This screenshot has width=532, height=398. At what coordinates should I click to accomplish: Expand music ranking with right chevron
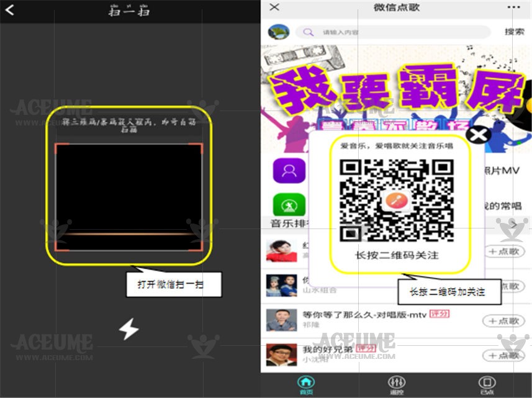pos(515,224)
